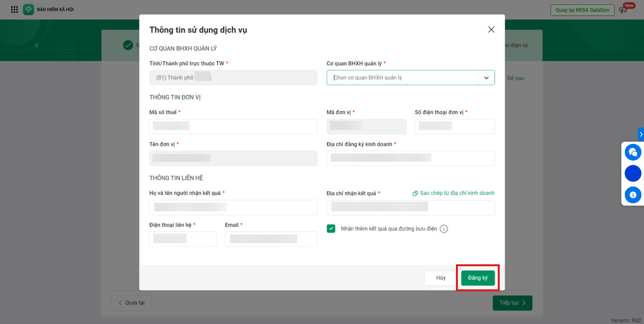Open the announcements megaphone icon
Screen dimensions: 644x324
coord(624,10)
